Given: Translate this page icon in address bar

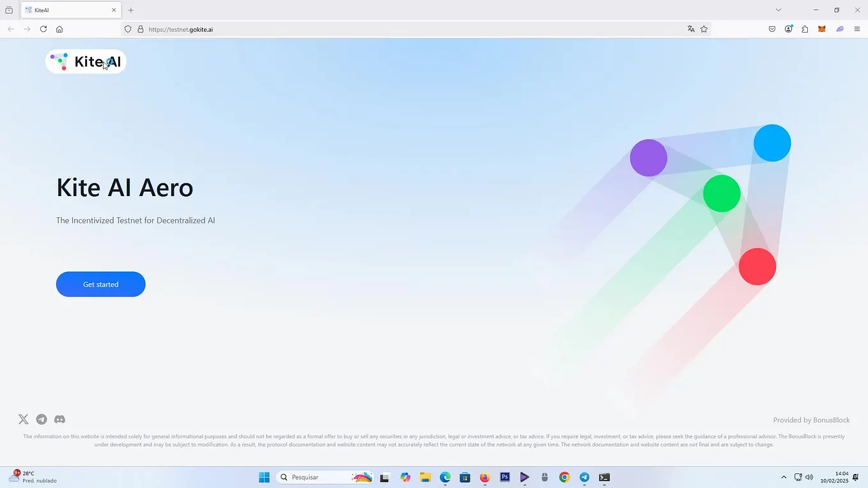Looking at the screenshot, I should coord(691,29).
